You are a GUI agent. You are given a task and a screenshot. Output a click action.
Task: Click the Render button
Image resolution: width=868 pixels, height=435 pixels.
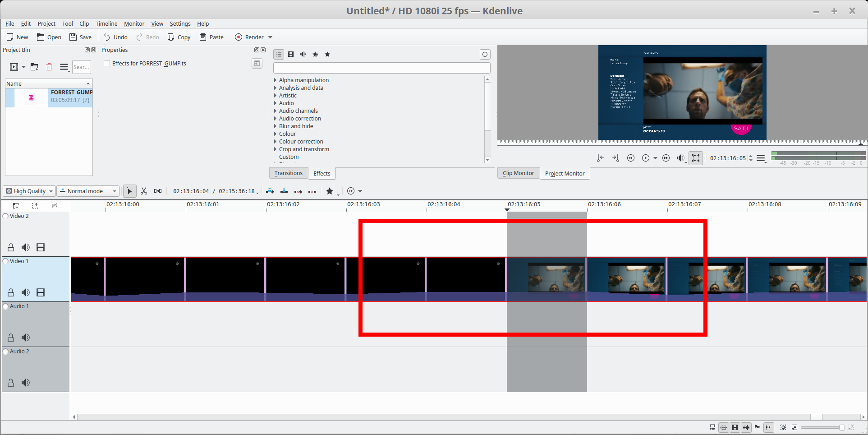(x=249, y=37)
